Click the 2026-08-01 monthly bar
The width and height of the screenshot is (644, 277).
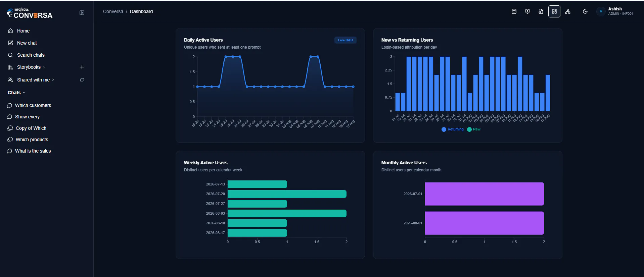(x=485, y=223)
